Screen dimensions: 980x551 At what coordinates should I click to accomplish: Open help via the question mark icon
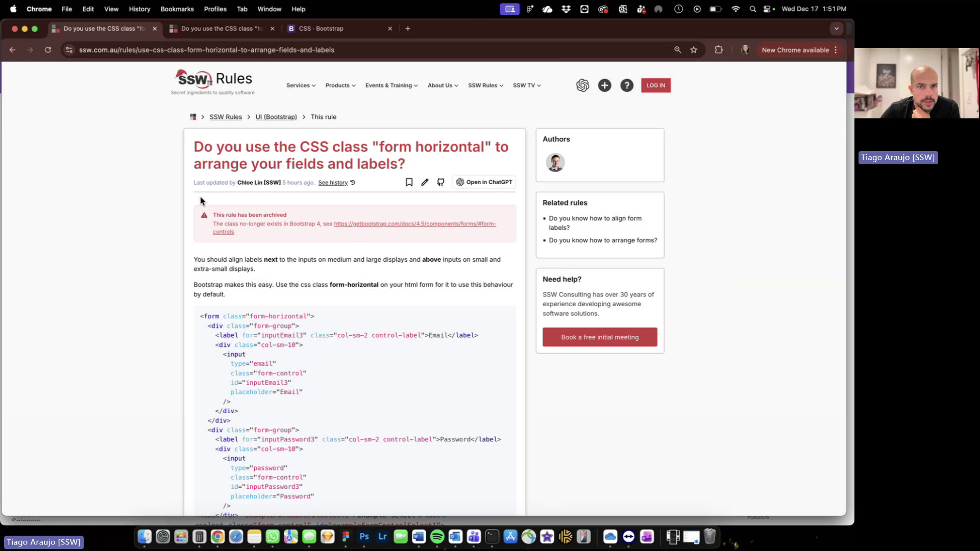626,85
